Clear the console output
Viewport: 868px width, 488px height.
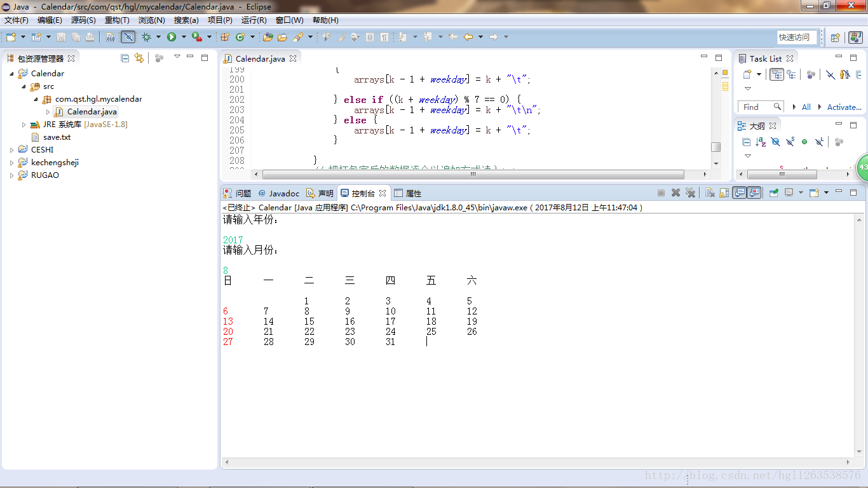click(709, 193)
